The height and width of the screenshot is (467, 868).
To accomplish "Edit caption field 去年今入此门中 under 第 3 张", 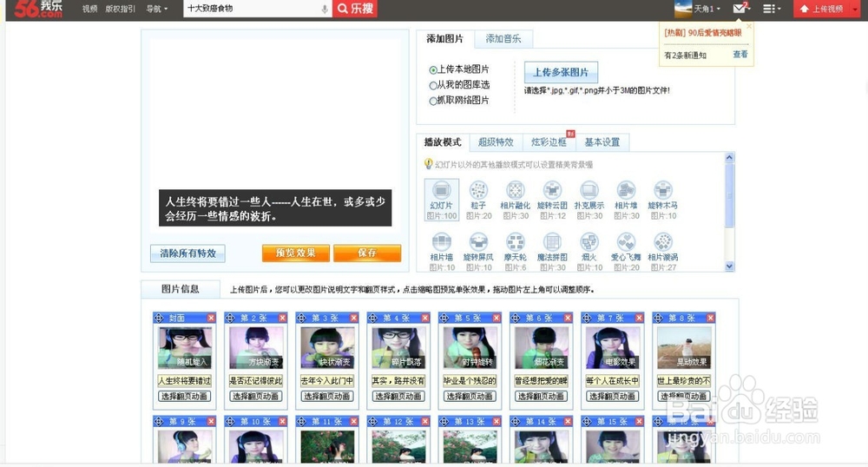I will click(x=327, y=381).
